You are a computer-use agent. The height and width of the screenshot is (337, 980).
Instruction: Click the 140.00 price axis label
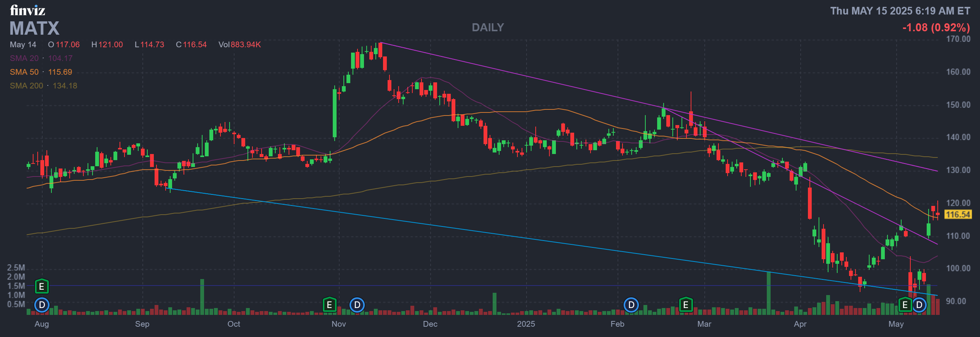pyautogui.click(x=958, y=137)
